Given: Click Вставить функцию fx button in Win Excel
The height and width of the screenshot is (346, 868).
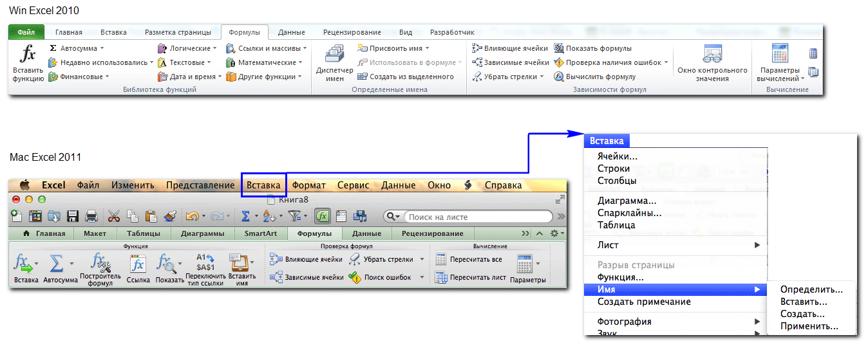Looking at the screenshot, I should [x=28, y=64].
